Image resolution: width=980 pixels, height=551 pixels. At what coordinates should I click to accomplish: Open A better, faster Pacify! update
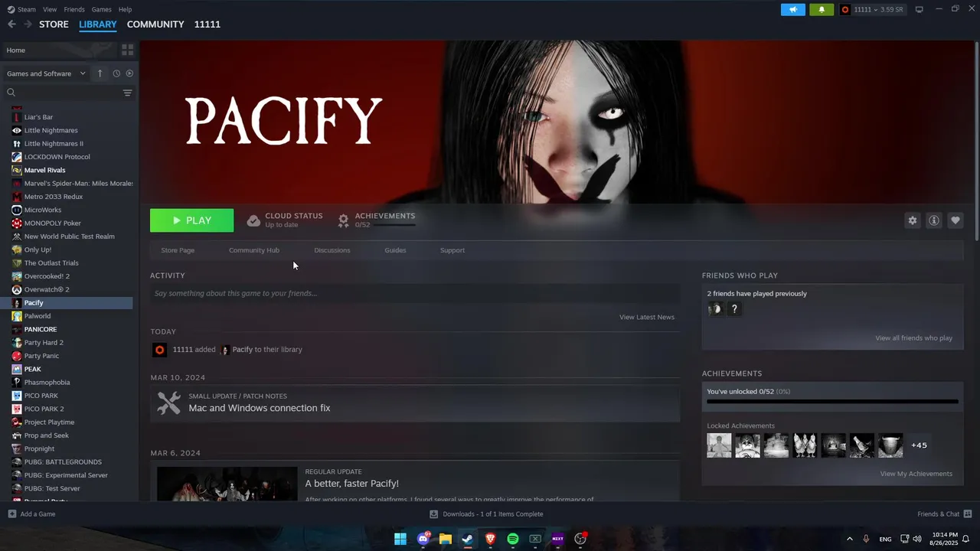[352, 484]
